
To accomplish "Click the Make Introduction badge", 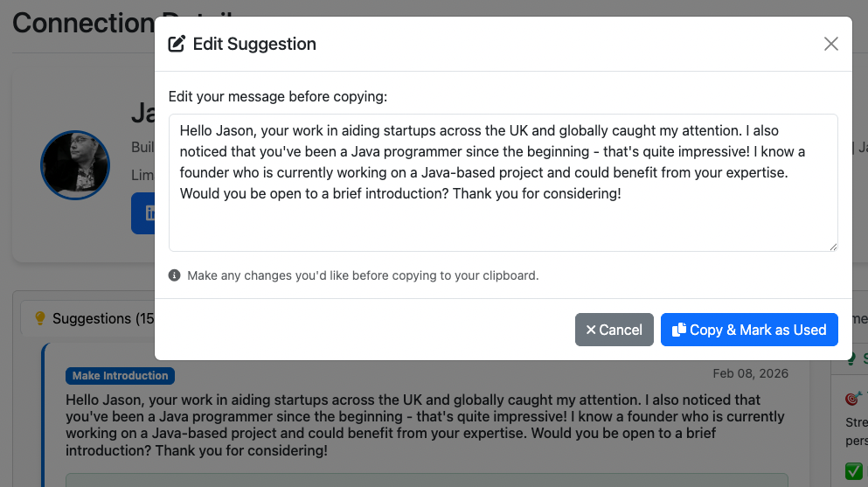I will [x=120, y=376].
